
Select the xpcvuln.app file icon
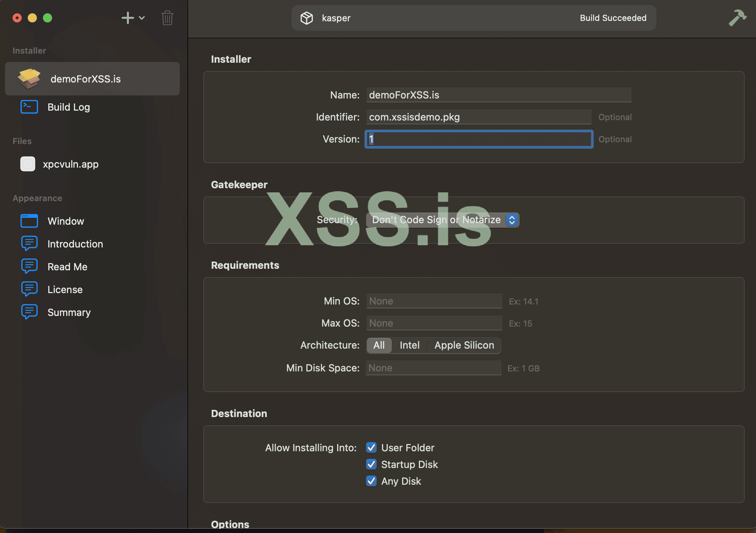[28, 164]
